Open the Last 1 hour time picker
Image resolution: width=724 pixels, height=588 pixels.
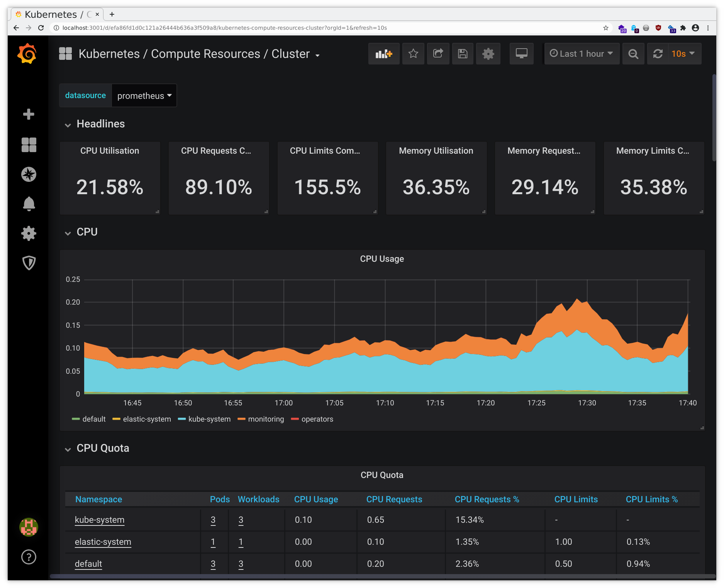[582, 54]
